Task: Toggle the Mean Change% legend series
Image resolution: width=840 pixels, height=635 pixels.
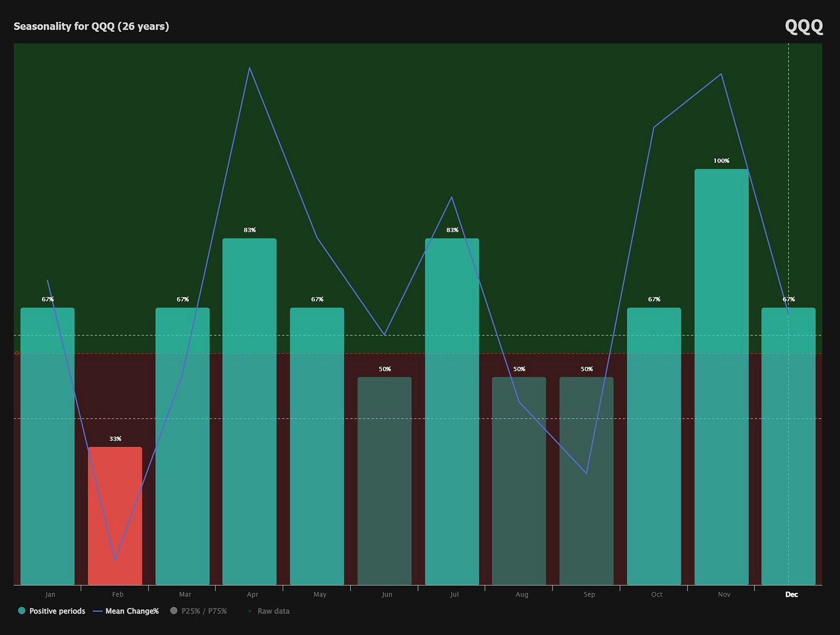Action: pyautogui.click(x=126, y=611)
